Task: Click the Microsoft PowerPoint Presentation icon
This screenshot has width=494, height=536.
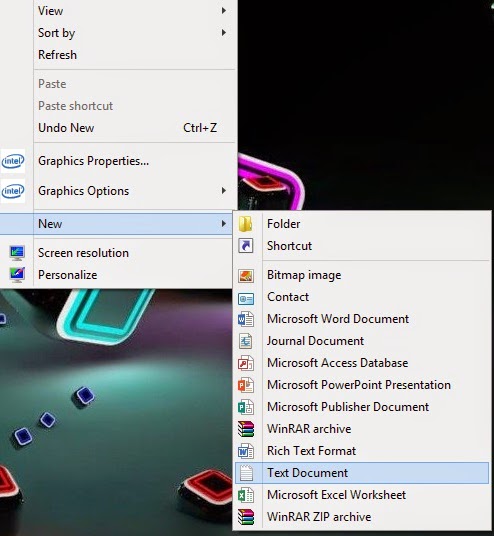Action: [246, 385]
